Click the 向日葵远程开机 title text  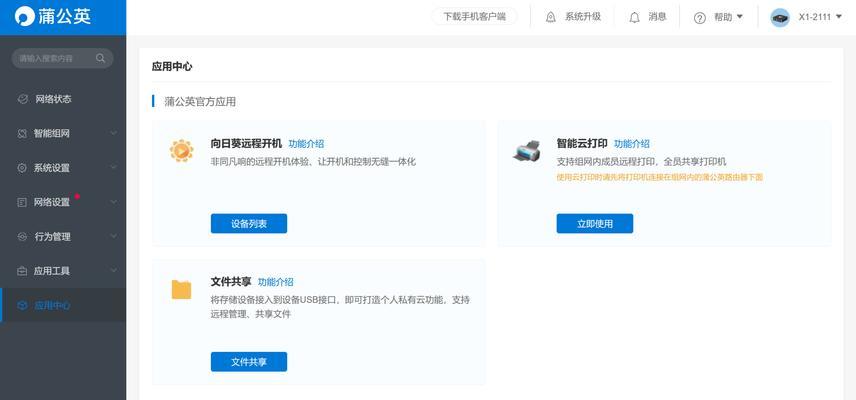tap(246, 144)
